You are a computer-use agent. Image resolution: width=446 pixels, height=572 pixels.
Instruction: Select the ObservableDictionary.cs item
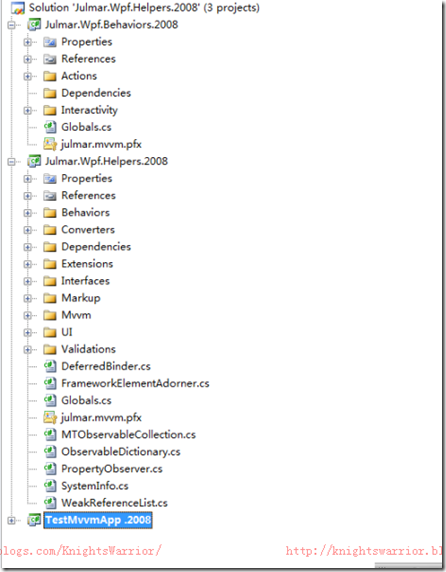point(121,452)
